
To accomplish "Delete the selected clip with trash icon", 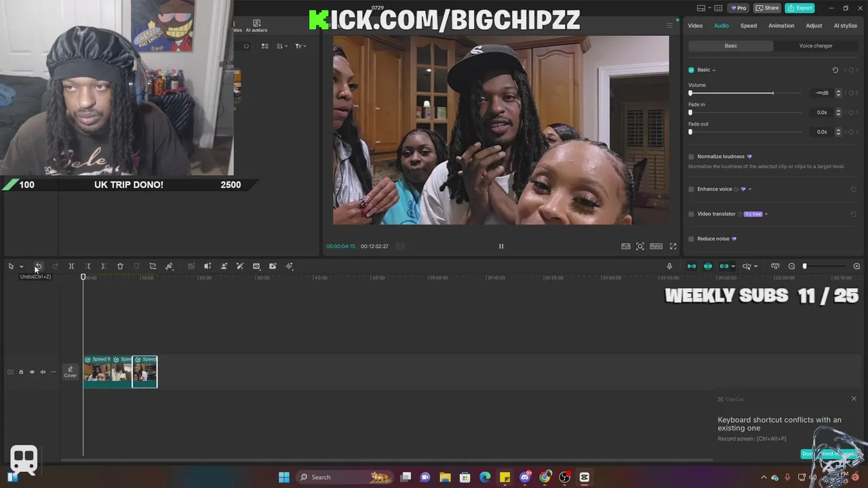I will (120, 266).
